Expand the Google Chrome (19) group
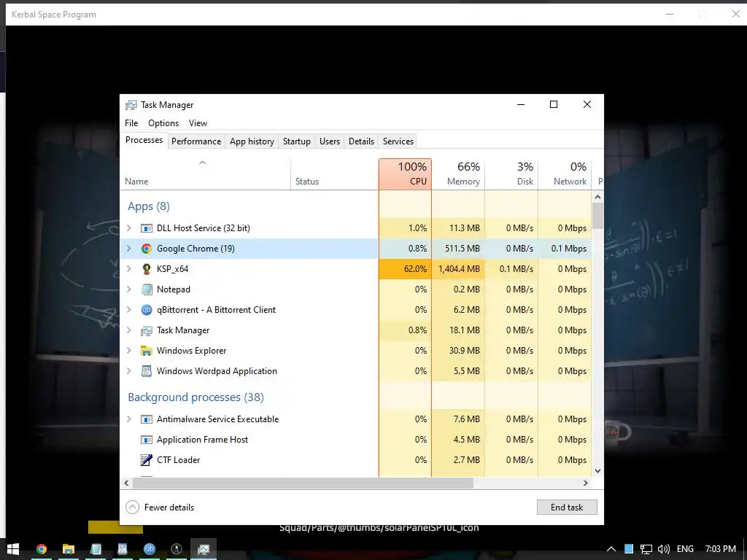This screenshot has width=747, height=560. pos(129,249)
